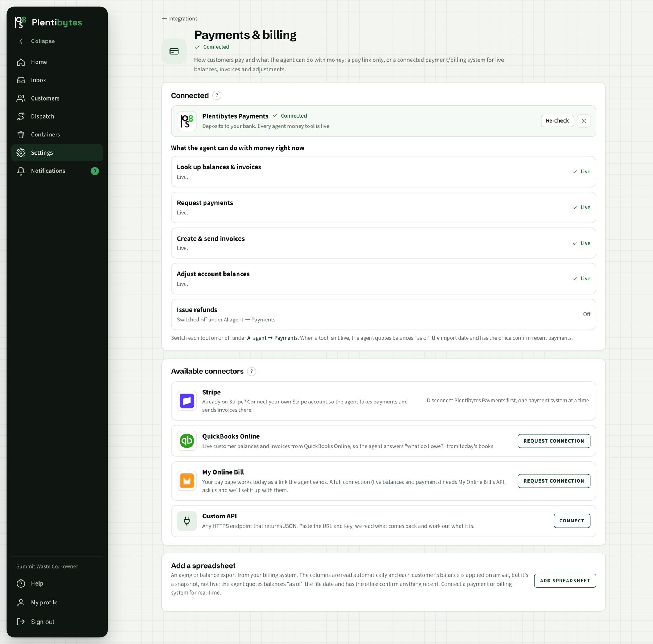Screen dimensions: 653x644
Task: Click the Help question mark icon
Action: tap(21, 583)
